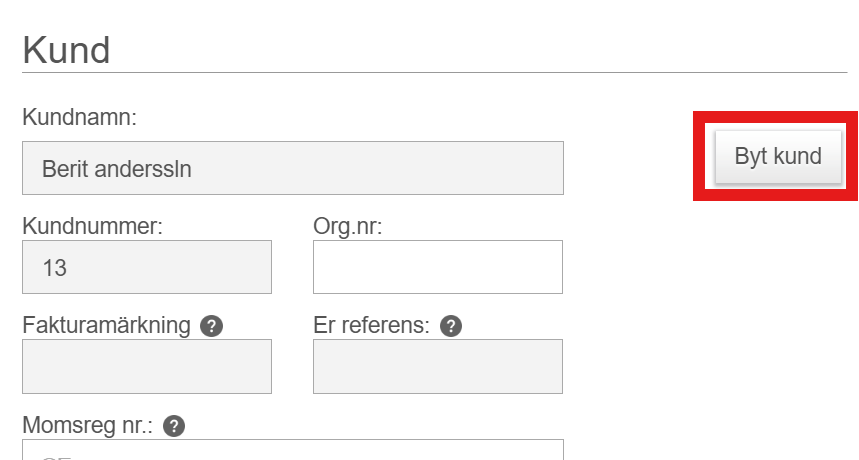Click the Er referens: label text
Viewport: 859px width, 460px height.
tap(371, 325)
